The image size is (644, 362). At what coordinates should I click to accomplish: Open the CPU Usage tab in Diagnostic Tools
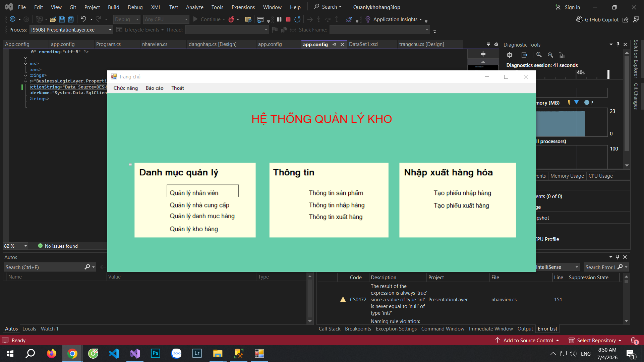point(600,176)
